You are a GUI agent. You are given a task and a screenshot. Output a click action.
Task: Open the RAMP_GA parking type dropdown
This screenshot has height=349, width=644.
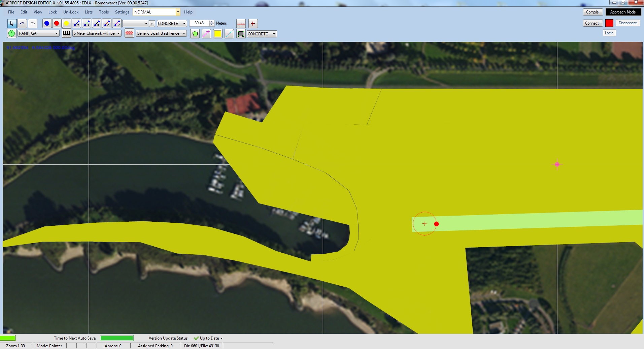38,33
